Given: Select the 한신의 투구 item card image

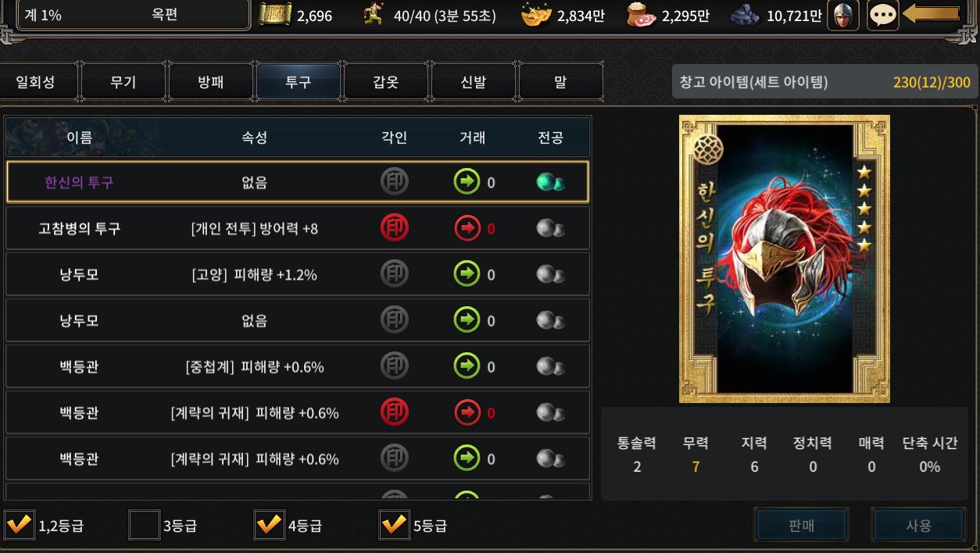Looking at the screenshot, I should click(785, 259).
